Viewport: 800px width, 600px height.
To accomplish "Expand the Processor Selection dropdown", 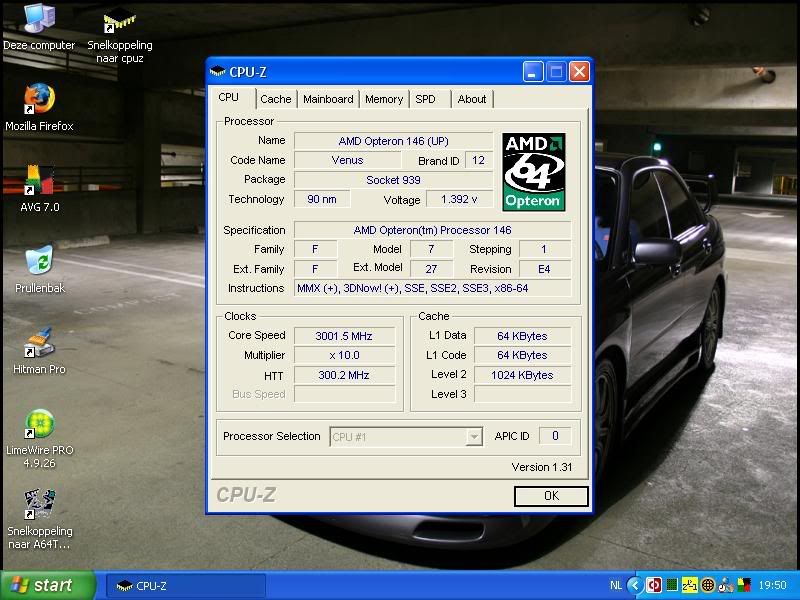I will (x=474, y=437).
